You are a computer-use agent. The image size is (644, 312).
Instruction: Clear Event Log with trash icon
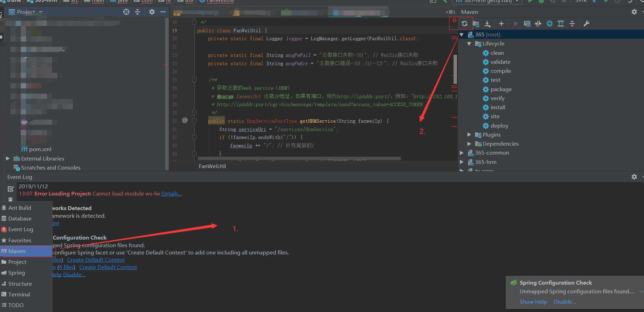click(x=10, y=199)
